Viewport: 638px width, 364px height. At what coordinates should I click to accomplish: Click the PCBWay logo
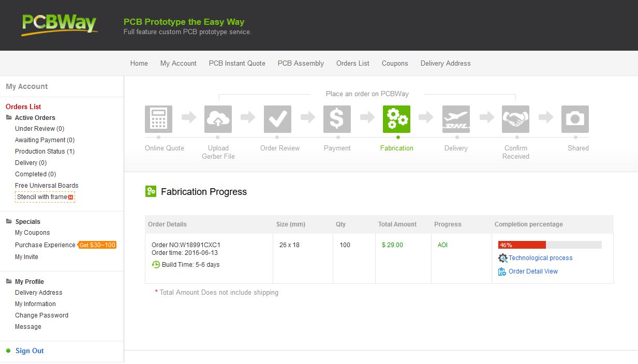click(59, 24)
